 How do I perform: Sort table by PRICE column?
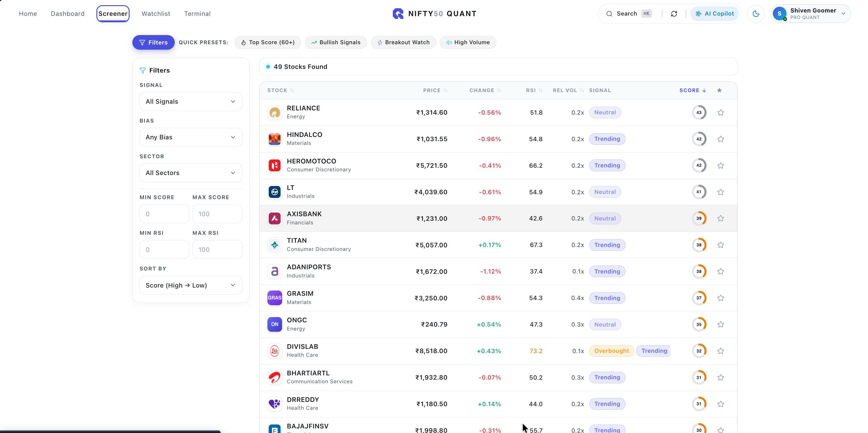click(435, 90)
